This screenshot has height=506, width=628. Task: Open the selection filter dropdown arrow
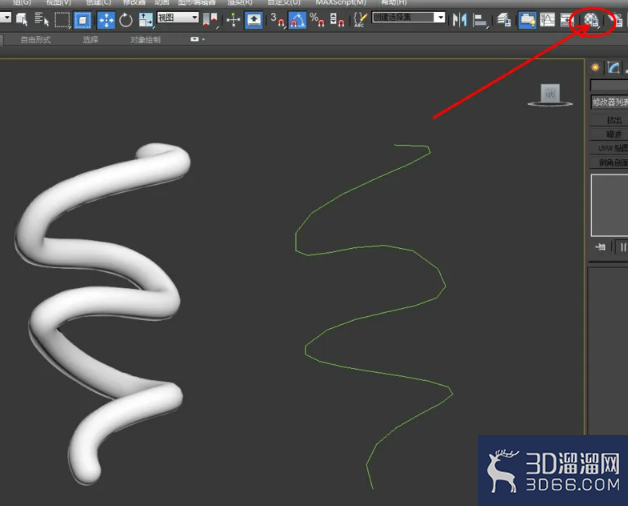coord(5,17)
